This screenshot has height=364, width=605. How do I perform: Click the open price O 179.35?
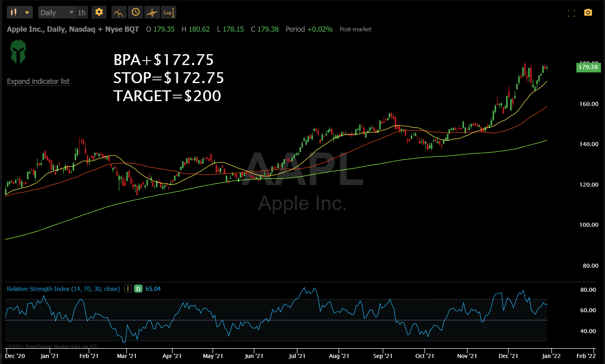pos(160,29)
